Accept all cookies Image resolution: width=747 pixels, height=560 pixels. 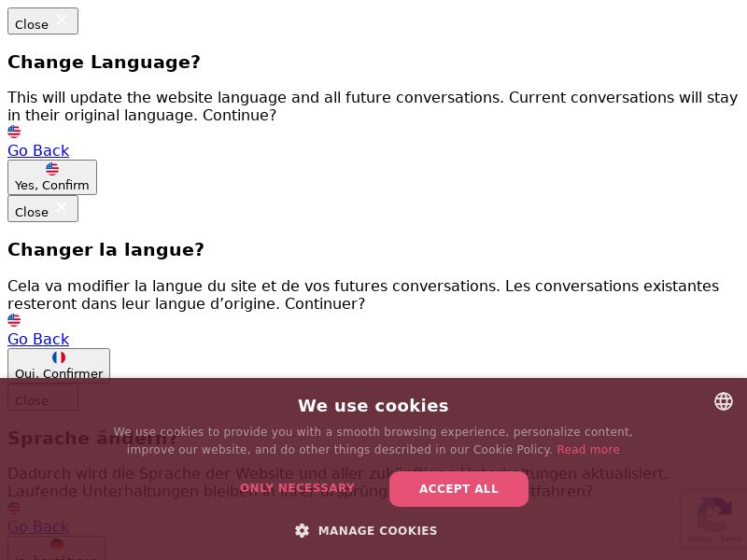pyautogui.click(x=458, y=489)
